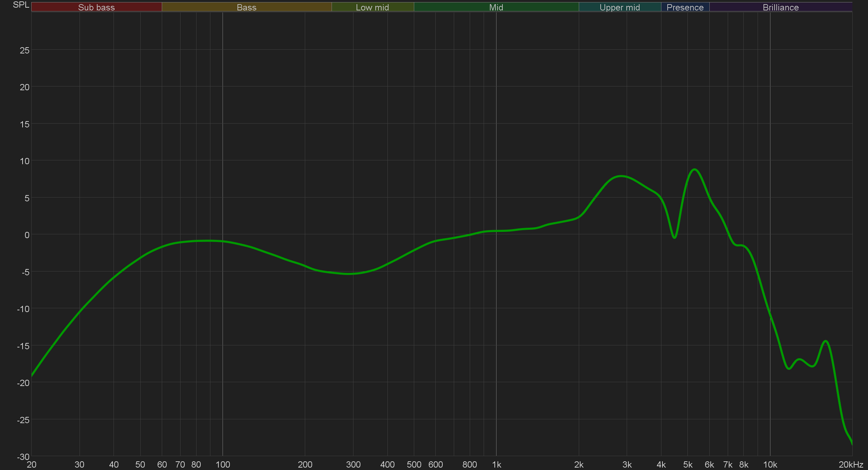The width and height of the screenshot is (868, 470).
Task: Select the Bass frequency band header
Action: [247, 7]
